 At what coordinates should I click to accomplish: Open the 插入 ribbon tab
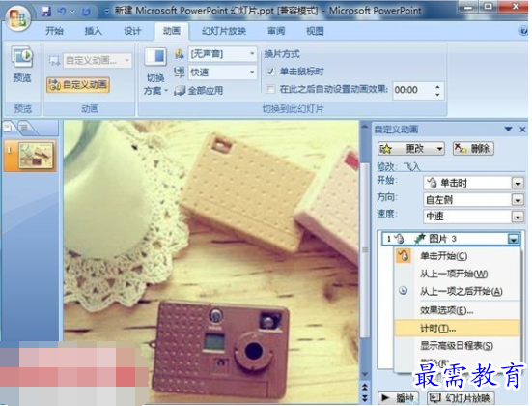click(x=93, y=31)
